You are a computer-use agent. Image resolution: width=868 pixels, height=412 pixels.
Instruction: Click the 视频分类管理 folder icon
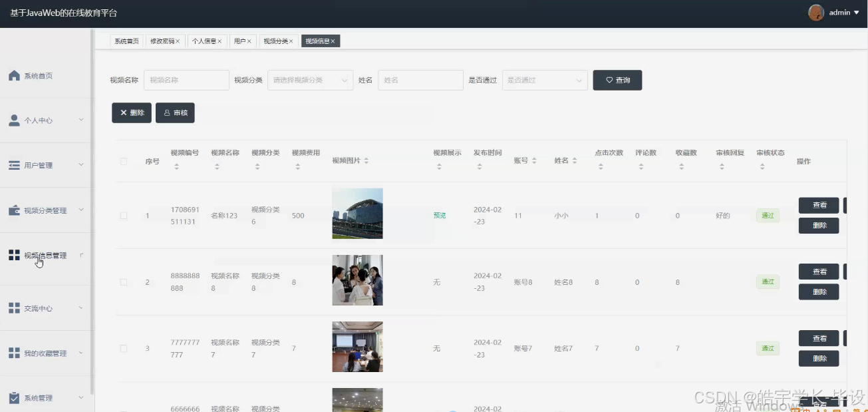point(14,210)
